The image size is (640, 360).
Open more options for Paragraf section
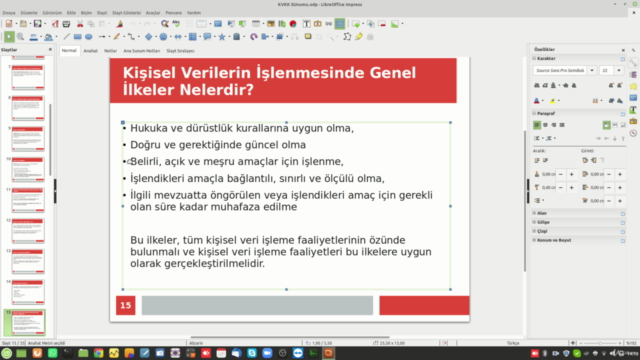click(622, 113)
